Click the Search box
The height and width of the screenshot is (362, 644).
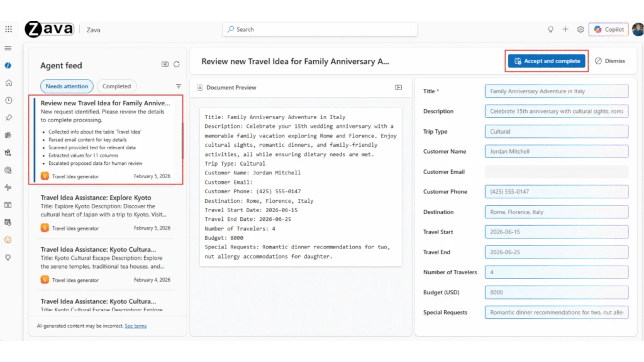click(320, 29)
